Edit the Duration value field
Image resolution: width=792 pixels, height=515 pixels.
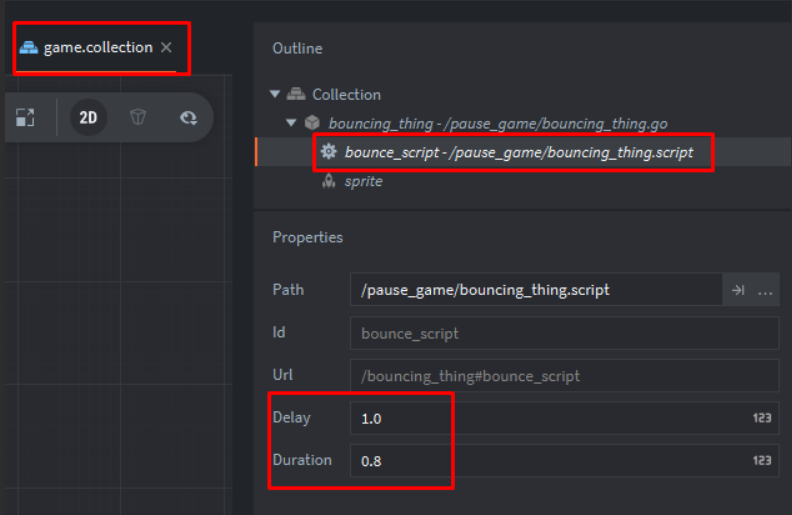click(x=564, y=461)
